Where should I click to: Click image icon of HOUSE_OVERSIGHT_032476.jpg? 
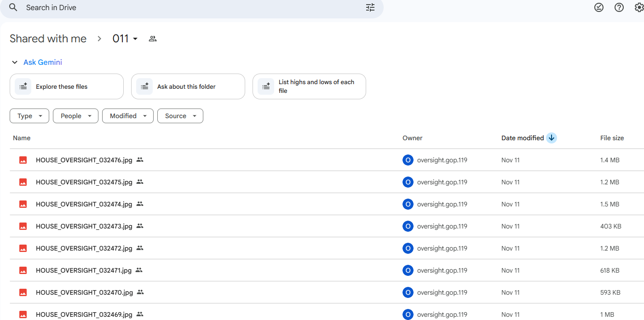pyautogui.click(x=23, y=160)
